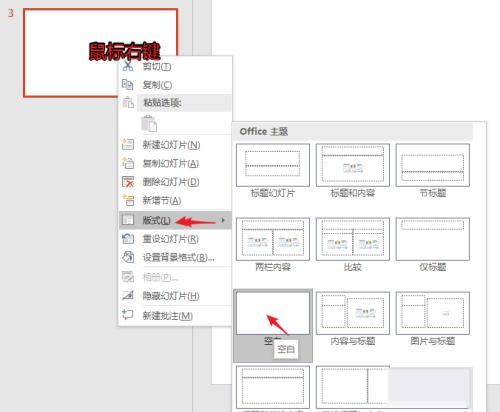Pick the 图片与标题 layout thumbnail
Screen dimensions: 500x412
[433, 313]
